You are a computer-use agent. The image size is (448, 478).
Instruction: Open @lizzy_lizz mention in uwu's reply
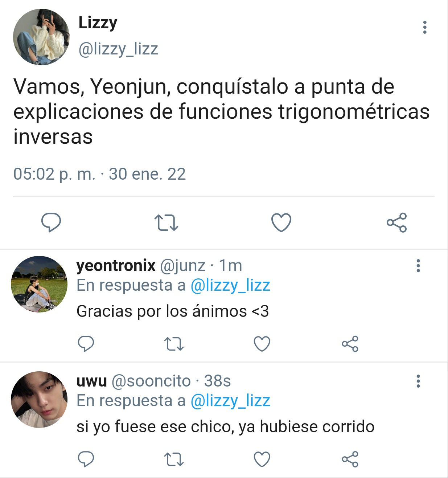click(230, 401)
